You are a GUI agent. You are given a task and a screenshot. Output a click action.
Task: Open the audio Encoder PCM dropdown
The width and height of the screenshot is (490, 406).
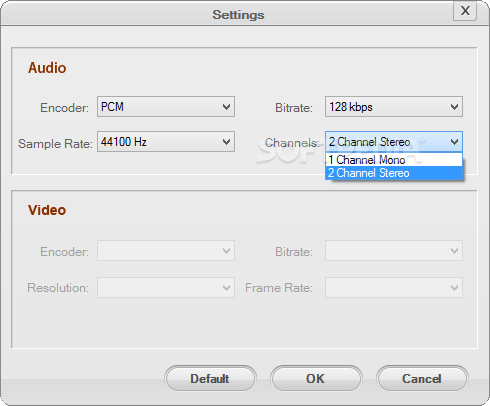166,107
